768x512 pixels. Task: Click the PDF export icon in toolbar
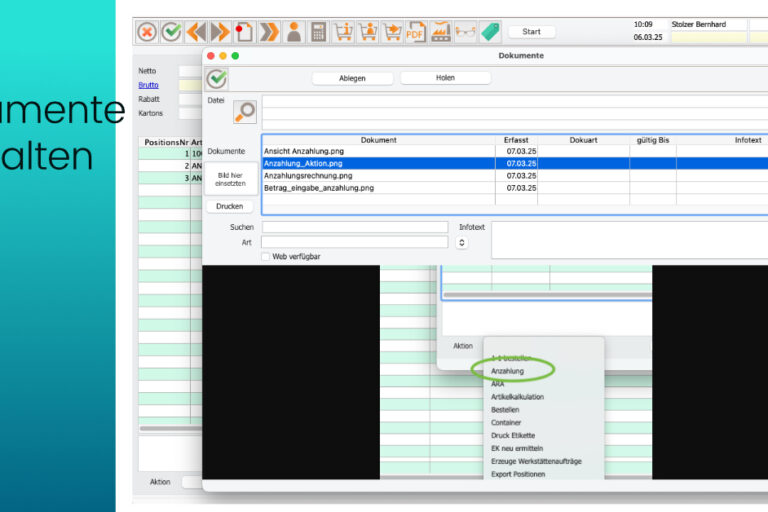click(x=416, y=32)
